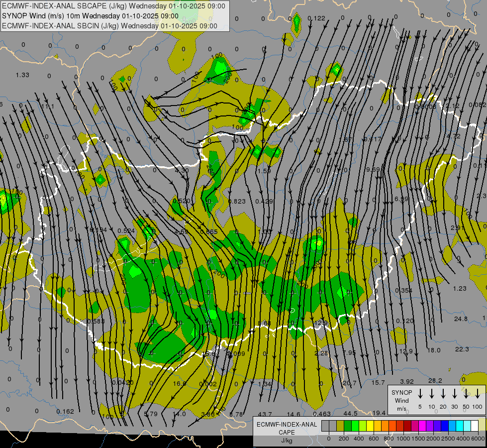The image size is (487, 448).
Task: Click the '20.7' value on the map
Action: [x=349, y=383]
